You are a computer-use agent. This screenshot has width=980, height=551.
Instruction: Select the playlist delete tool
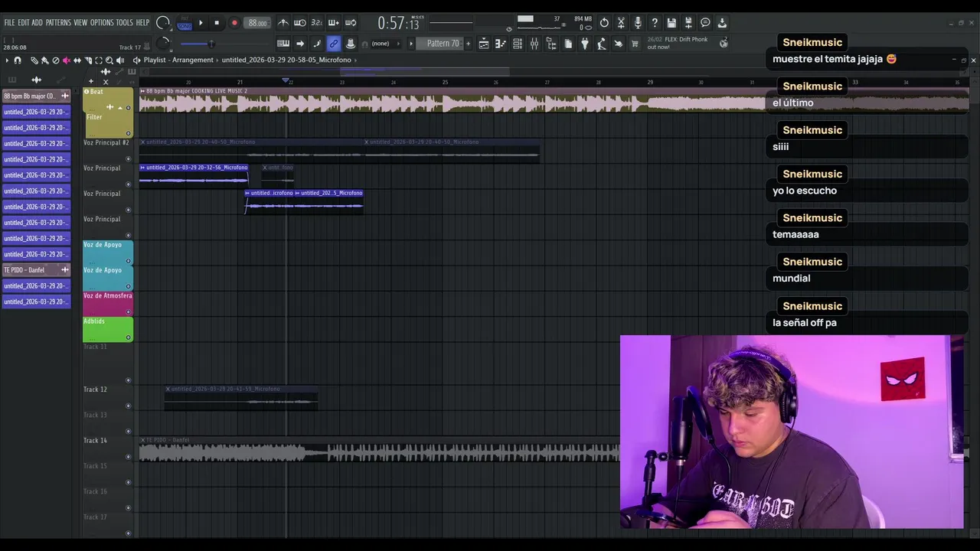pyautogui.click(x=55, y=60)
